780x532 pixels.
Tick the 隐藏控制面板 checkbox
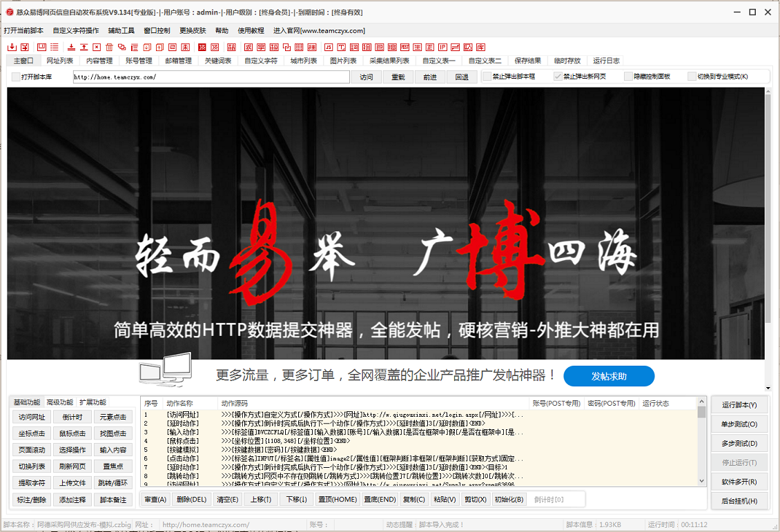click(x=628, y=77)
